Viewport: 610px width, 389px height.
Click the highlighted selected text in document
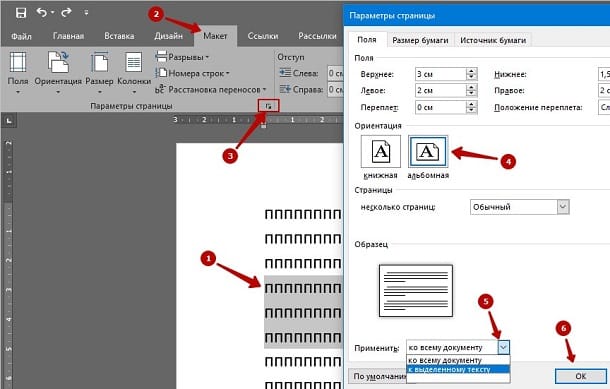303,312
